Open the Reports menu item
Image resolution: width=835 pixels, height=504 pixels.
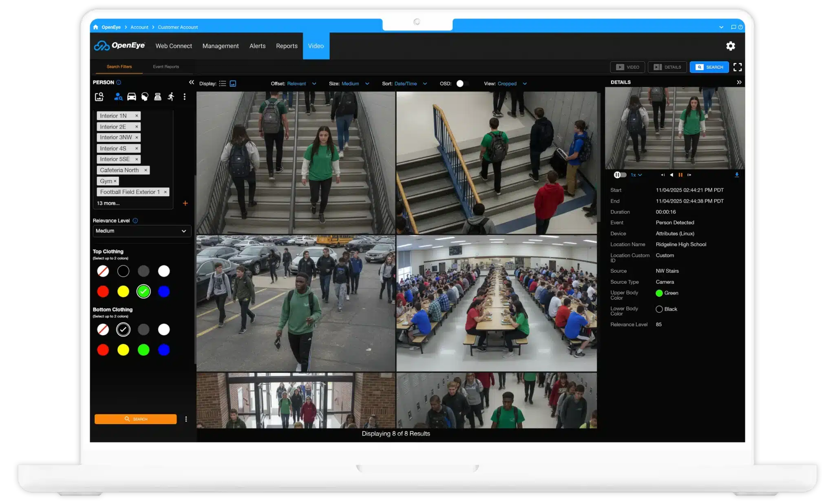click(287, 46)
